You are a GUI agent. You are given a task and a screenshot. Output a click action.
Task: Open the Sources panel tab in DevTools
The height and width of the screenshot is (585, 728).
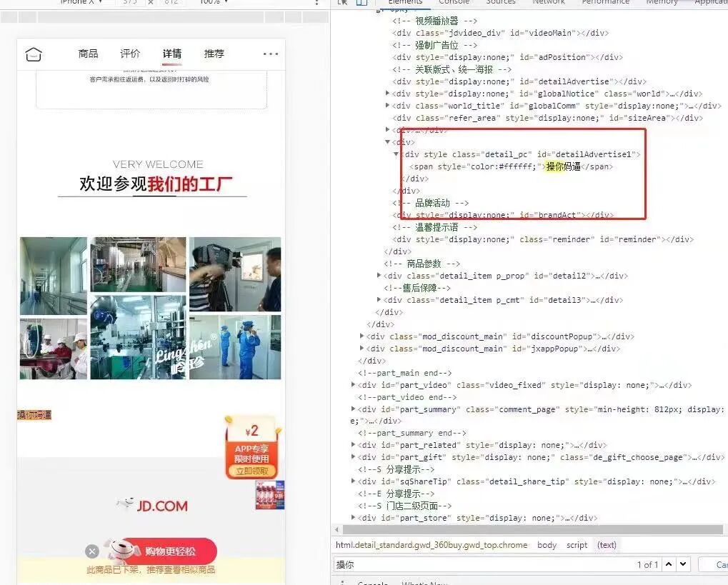(x=501, y=2)
